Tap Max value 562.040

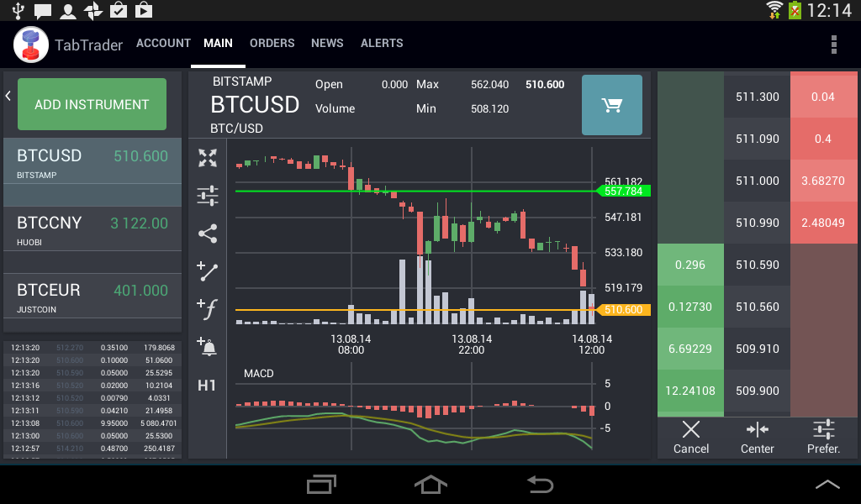point(490,85)
